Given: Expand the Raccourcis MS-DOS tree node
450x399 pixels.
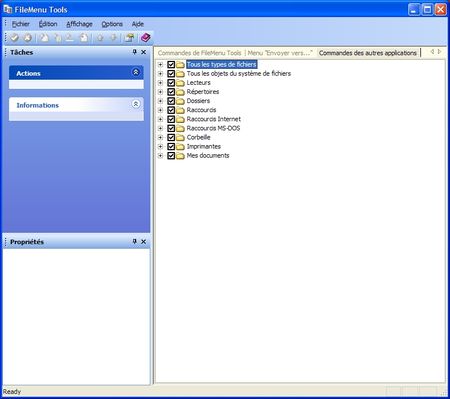Looking at the screenshot, I should (160, 128).
